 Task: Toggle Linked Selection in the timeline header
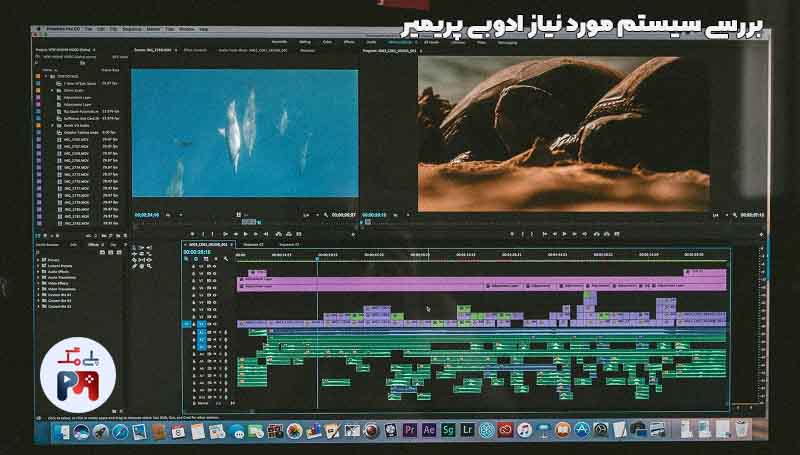pyautogui.click(x=206, y=259)
